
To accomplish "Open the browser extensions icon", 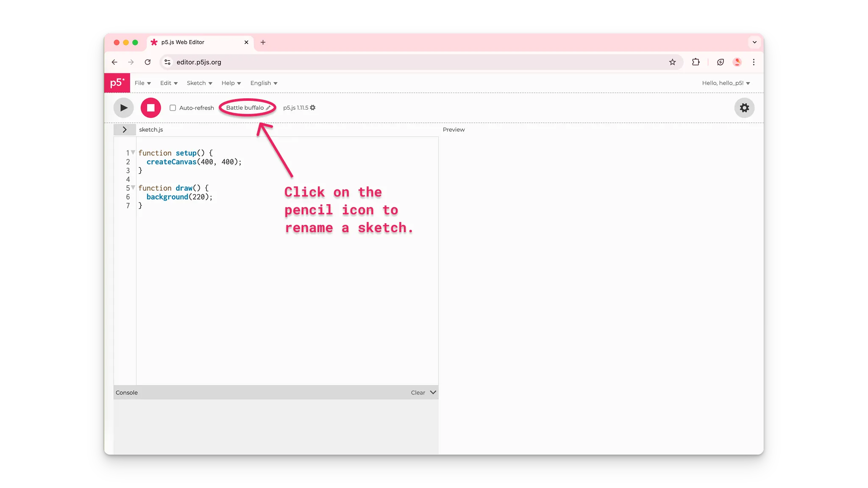I will click(696, 62).
